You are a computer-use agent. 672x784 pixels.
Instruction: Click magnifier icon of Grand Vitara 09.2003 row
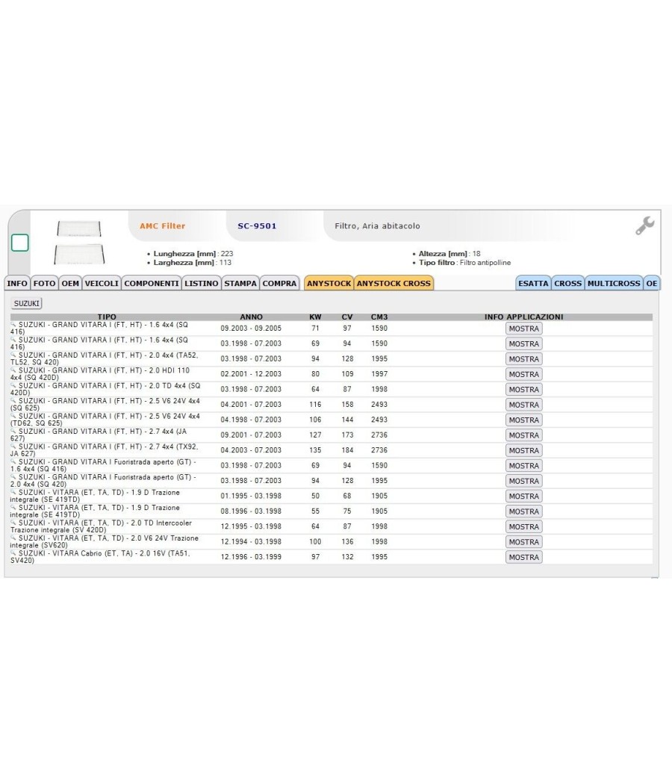13,325
